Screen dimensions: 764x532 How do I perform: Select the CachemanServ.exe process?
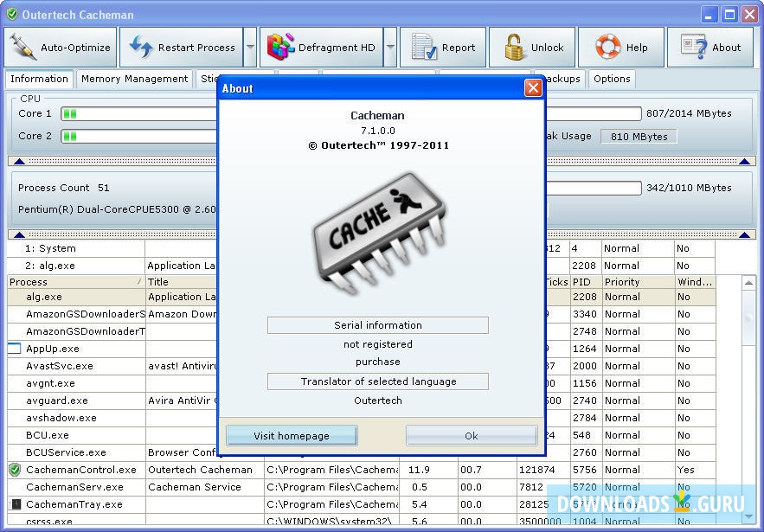coord(362,487)
